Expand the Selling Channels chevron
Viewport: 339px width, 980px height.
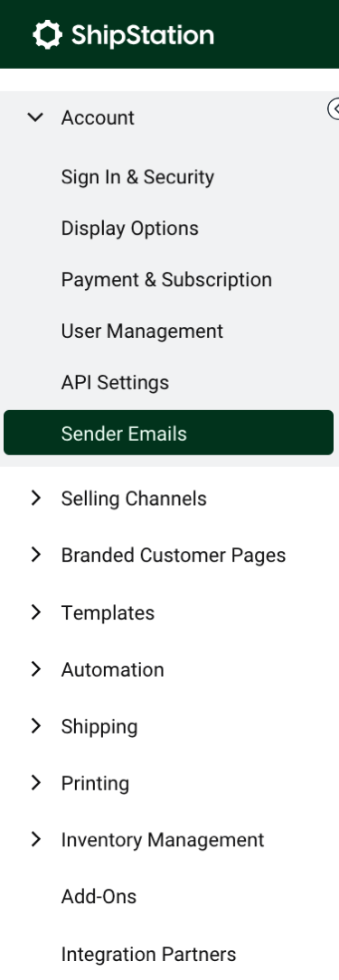click(35, 498)
